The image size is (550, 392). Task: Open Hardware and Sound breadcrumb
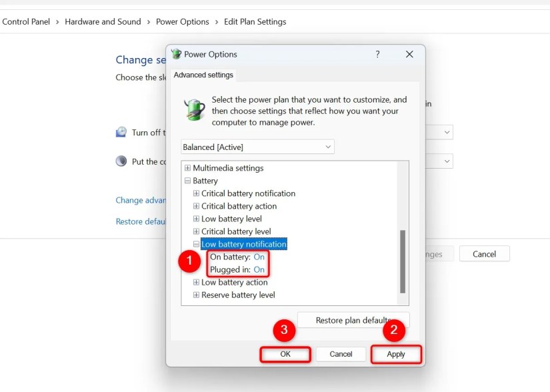[103, 22]
